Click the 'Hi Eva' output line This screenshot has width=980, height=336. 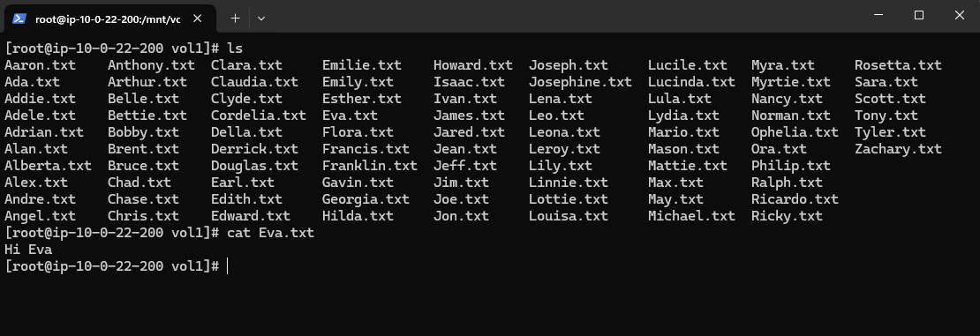tap(28, 250)
